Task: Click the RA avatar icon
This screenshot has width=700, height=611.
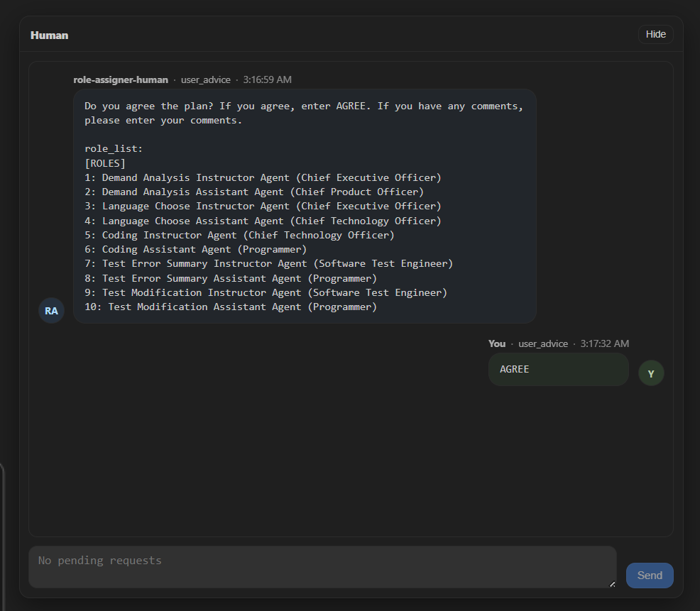Action: [51, 311]
